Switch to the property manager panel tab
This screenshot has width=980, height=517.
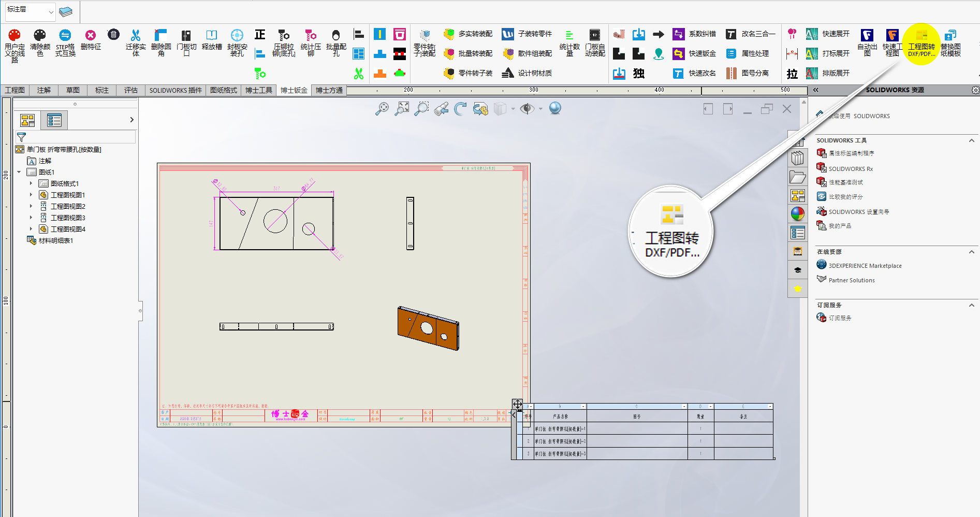54,121
